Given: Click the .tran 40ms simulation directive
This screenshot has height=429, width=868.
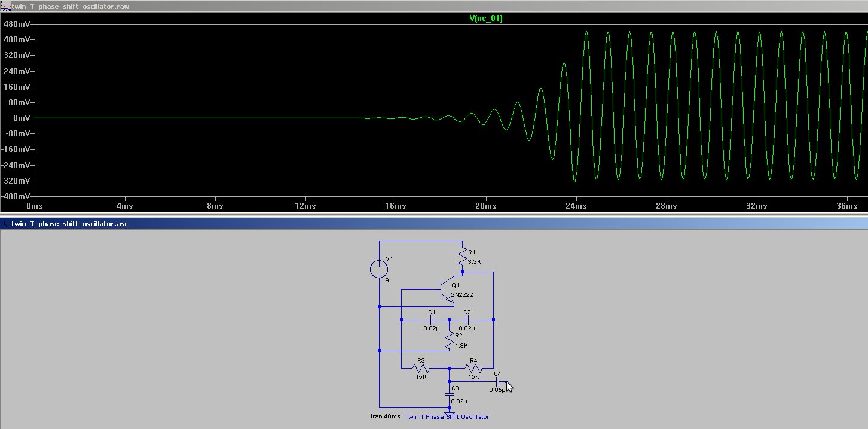Looking at the screenshot, I should click(385, 416).
